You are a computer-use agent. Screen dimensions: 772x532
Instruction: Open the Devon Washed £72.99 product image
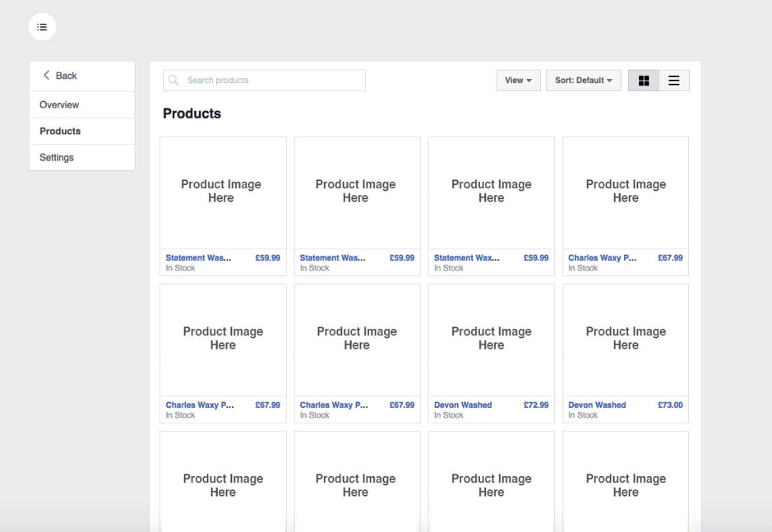(x=492, y=340)
